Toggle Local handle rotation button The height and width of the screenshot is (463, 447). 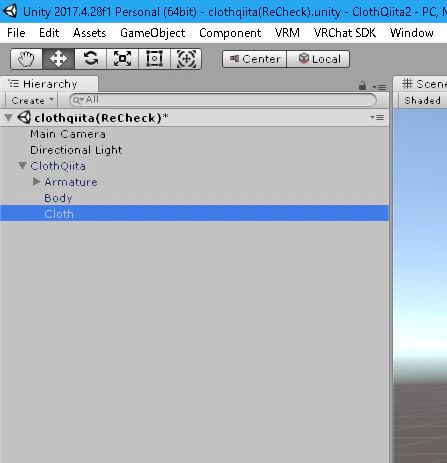coord(318,59)
